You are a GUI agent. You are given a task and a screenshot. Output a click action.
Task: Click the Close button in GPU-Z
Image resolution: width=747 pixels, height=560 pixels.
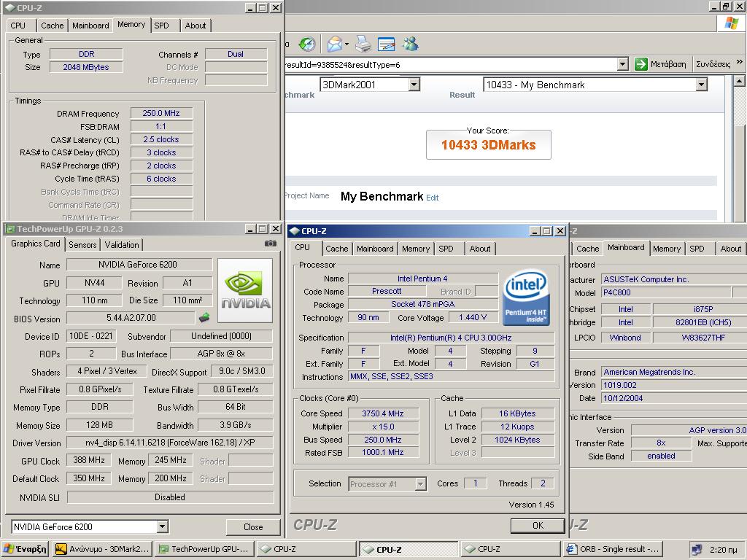tap(253, 526)
